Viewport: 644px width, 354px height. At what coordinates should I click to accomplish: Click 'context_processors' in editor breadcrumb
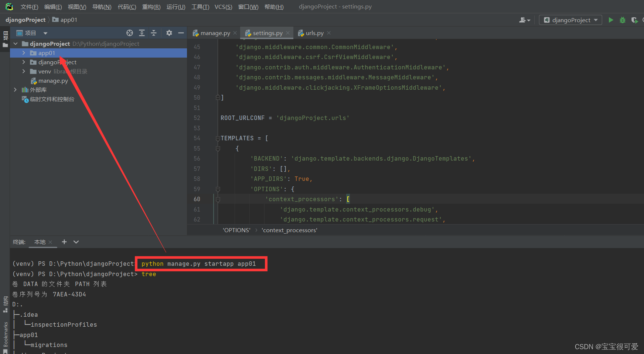(289, 230)
